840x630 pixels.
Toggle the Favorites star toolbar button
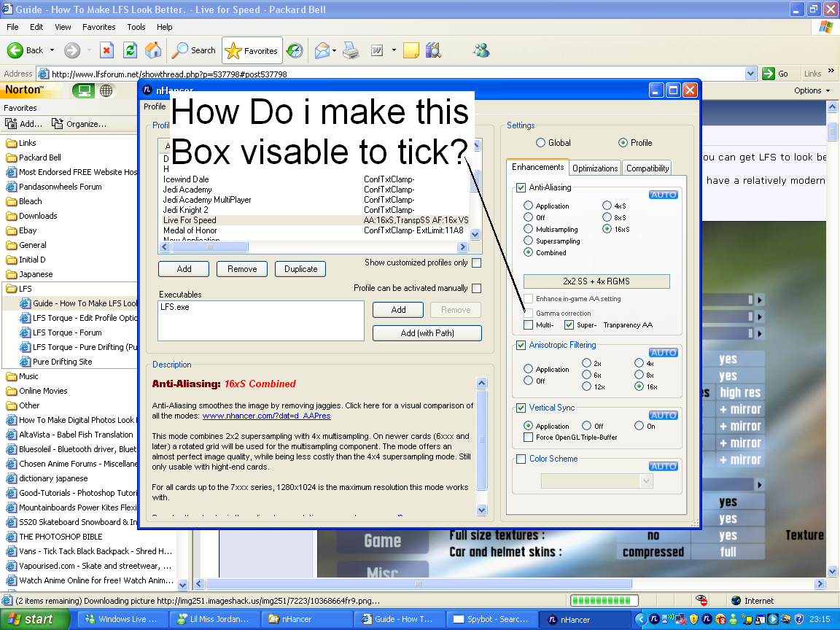(252, 51)
